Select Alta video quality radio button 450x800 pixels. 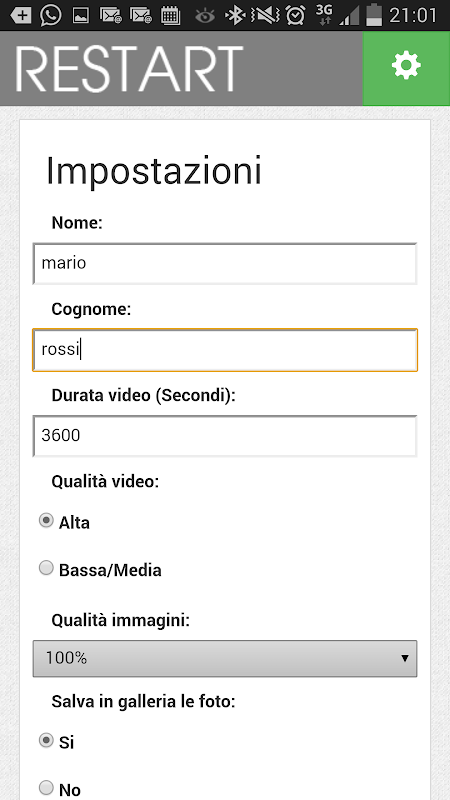coord(46,521)
